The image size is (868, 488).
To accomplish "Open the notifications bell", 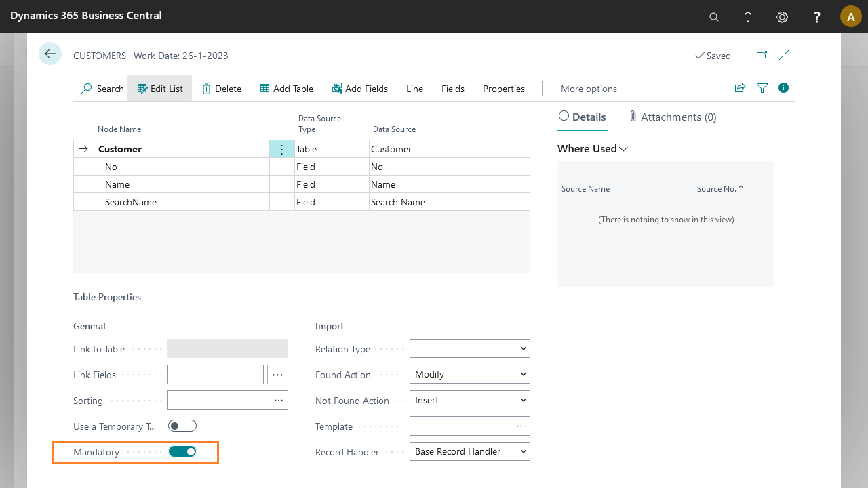I will (x=748, y=17).
